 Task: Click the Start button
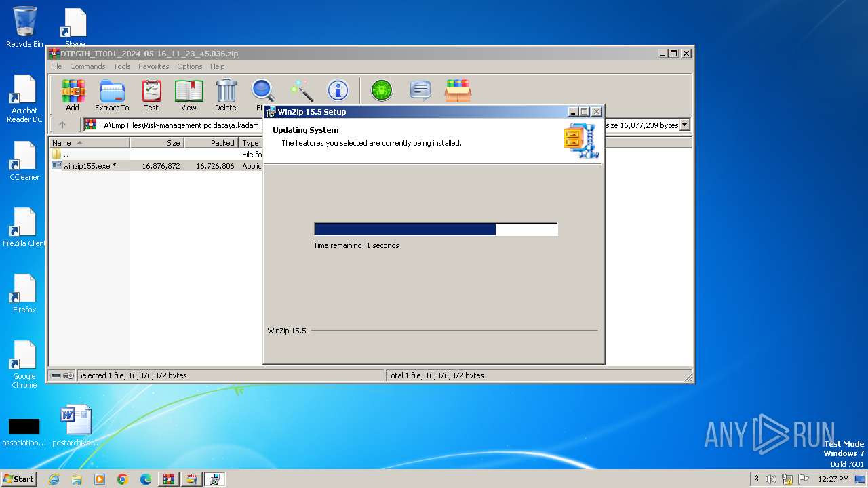point(18,479)
